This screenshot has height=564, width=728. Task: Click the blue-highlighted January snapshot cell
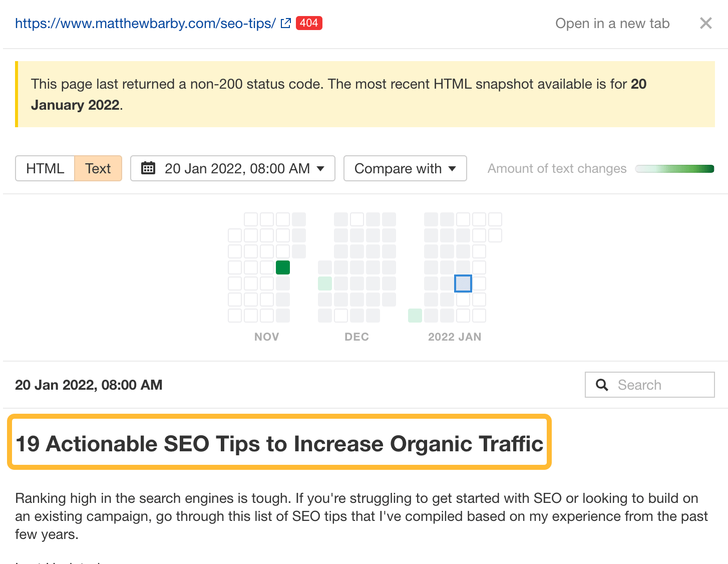462,283
